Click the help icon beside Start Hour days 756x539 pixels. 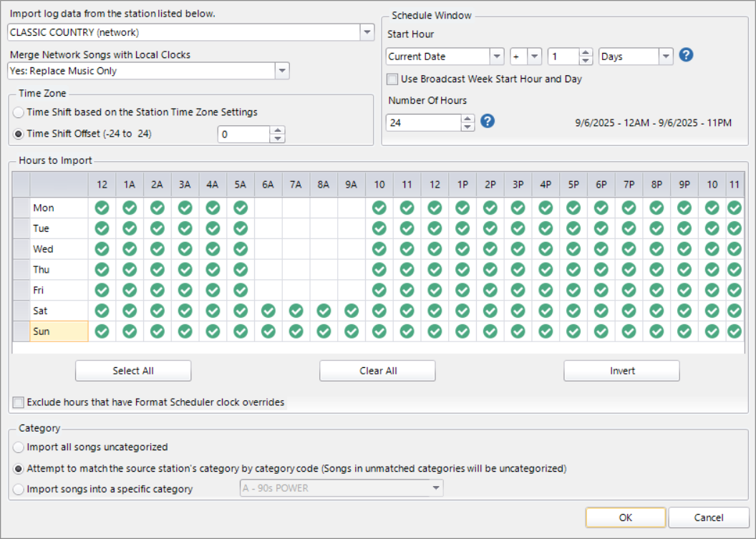tap(686, 56)
